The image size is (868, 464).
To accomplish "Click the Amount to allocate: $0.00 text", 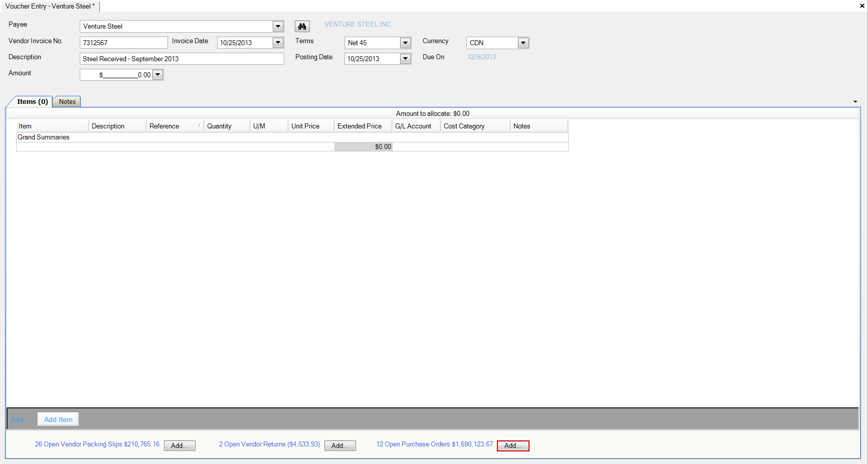I will [x=433, y=113].
